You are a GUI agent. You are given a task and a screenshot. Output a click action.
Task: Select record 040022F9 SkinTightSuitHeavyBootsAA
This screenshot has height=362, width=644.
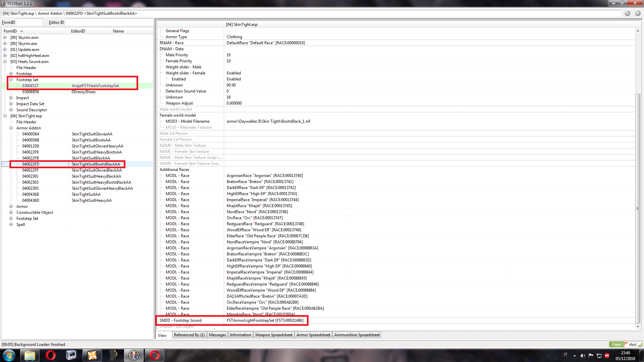pyautogui.click(x=77, y=152)
